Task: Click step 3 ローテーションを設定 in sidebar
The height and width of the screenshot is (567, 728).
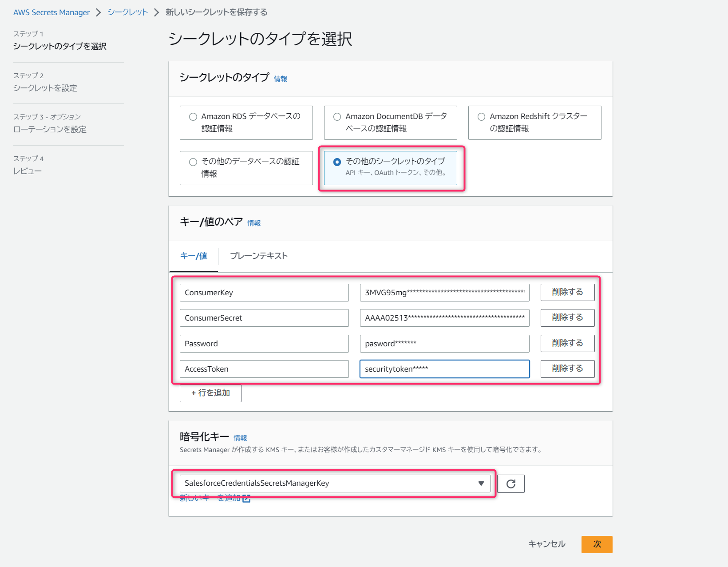Action: pos(50,129)
